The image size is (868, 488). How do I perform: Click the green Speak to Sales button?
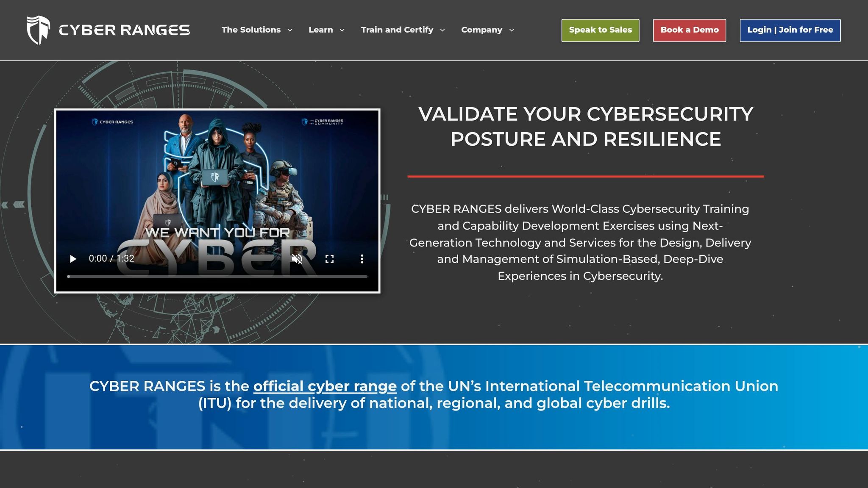click(x=600, y=30)
